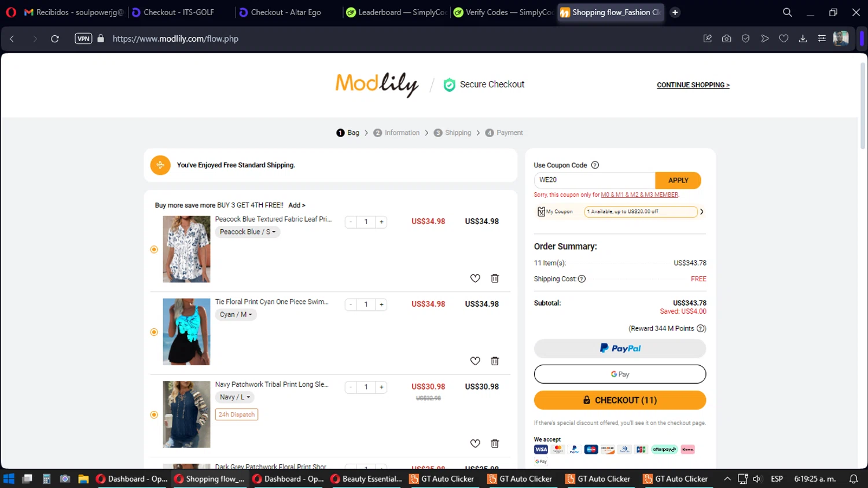Open the browser snapshot camera icon
Screen dimensions: 868x488
726,39
